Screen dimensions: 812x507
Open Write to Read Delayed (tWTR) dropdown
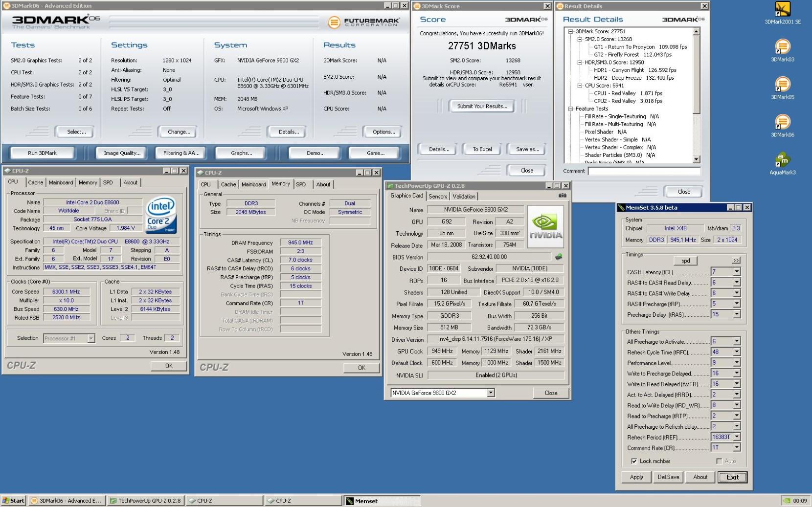(x=737, y=384)
